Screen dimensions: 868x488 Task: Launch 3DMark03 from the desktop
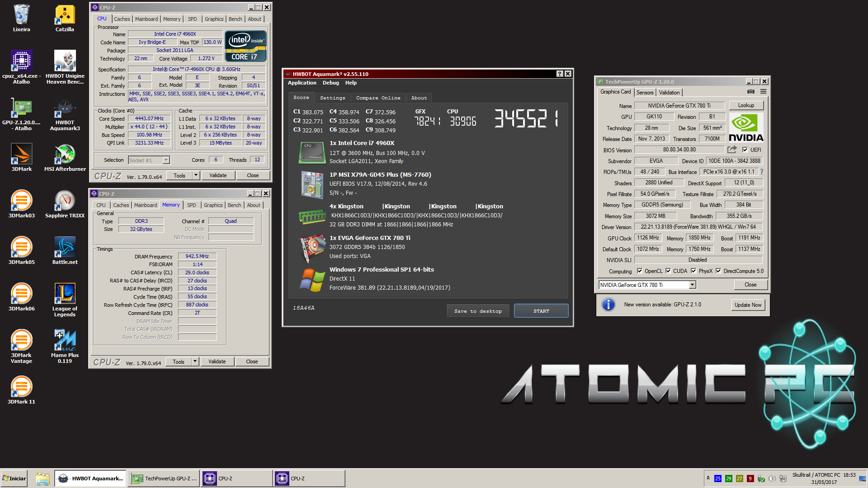(x=21, y=204)
